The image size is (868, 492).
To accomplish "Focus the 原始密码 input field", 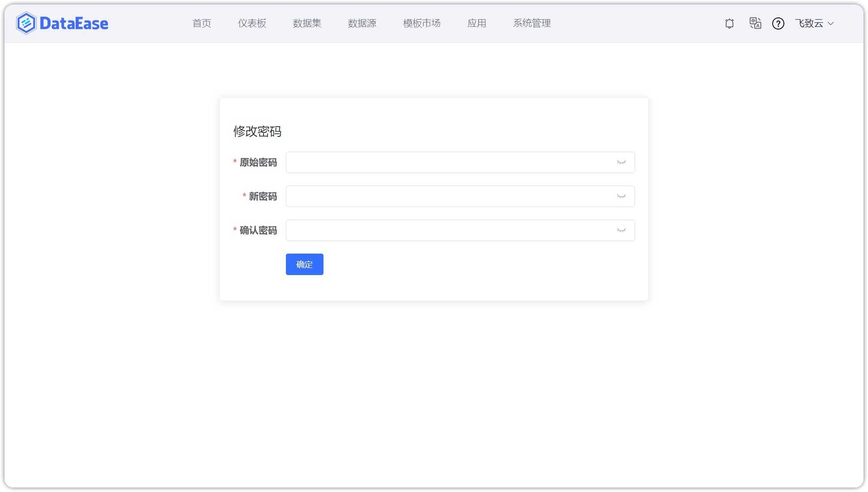I will tap(460, 162).
